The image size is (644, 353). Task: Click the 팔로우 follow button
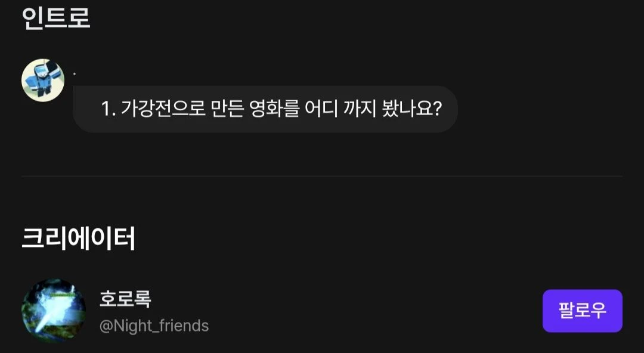point(582,311)
